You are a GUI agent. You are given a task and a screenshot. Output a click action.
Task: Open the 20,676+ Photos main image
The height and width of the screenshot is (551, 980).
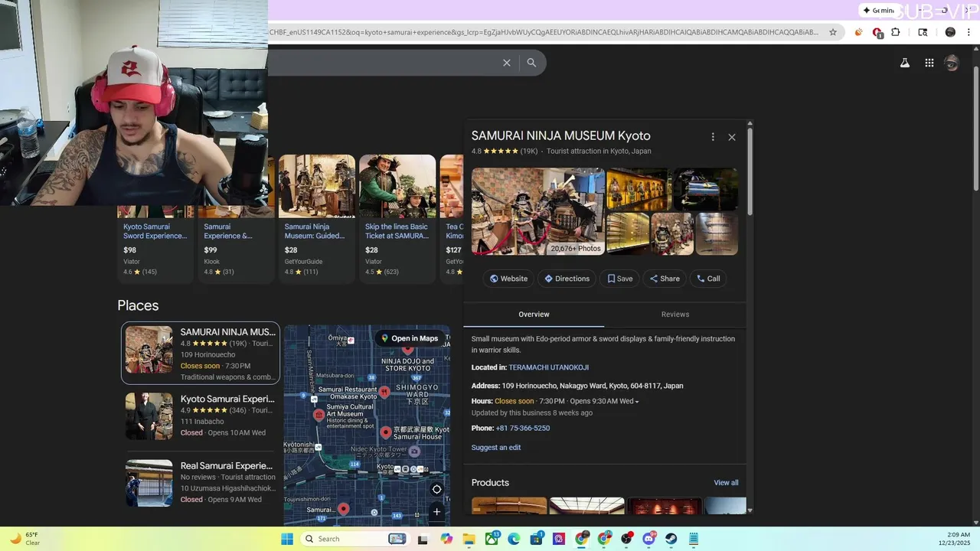coord(537,211)
